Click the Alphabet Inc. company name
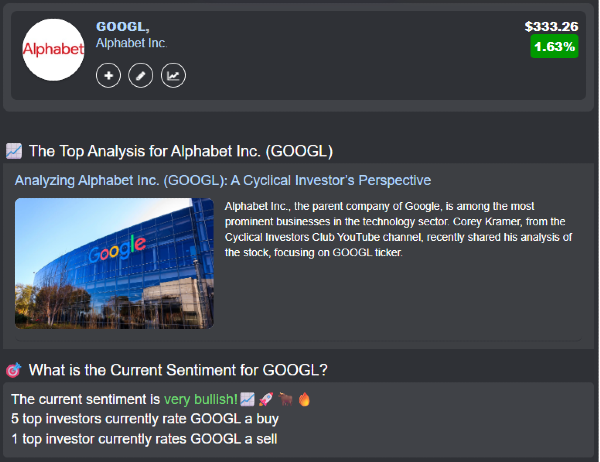Viewport: 600px width, 462px height. pos(131,43)
